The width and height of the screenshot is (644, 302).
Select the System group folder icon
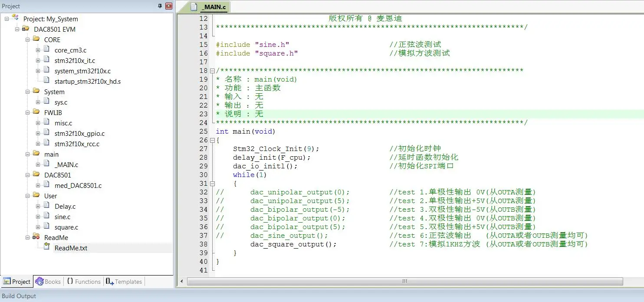(x=36, y=91)
